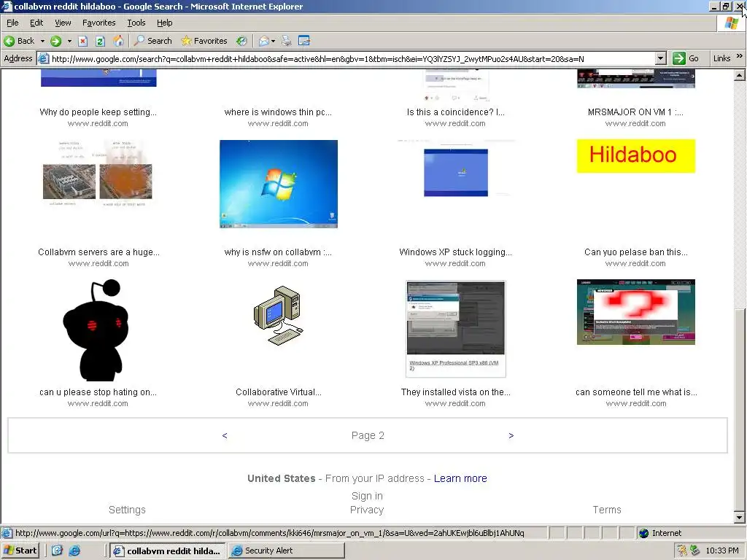Open the Privacy footer link

click(367, 510)
